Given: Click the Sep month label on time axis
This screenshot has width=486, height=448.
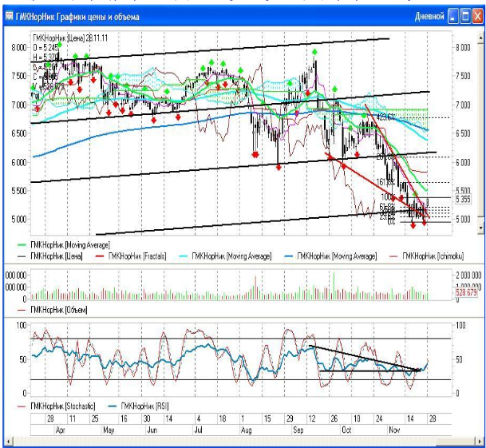Looking at the screenshot, I should coord(298,430).
